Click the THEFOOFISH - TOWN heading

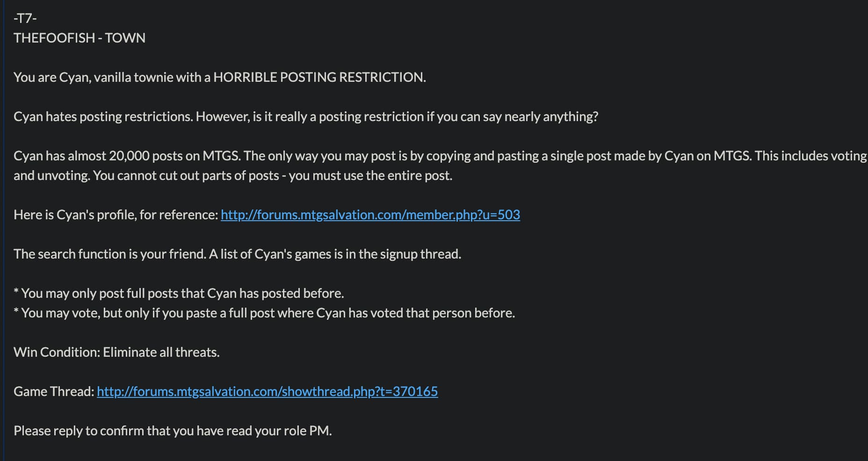tap(80, 38)
